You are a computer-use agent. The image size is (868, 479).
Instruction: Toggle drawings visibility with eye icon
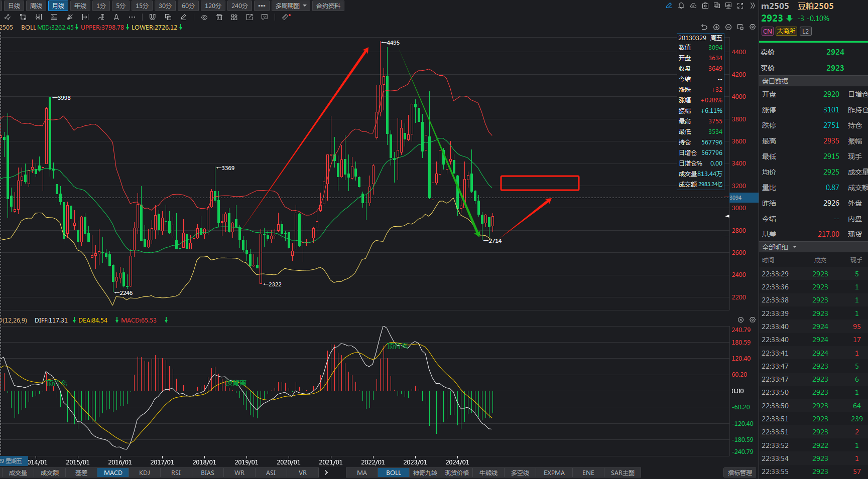(204, 17)
